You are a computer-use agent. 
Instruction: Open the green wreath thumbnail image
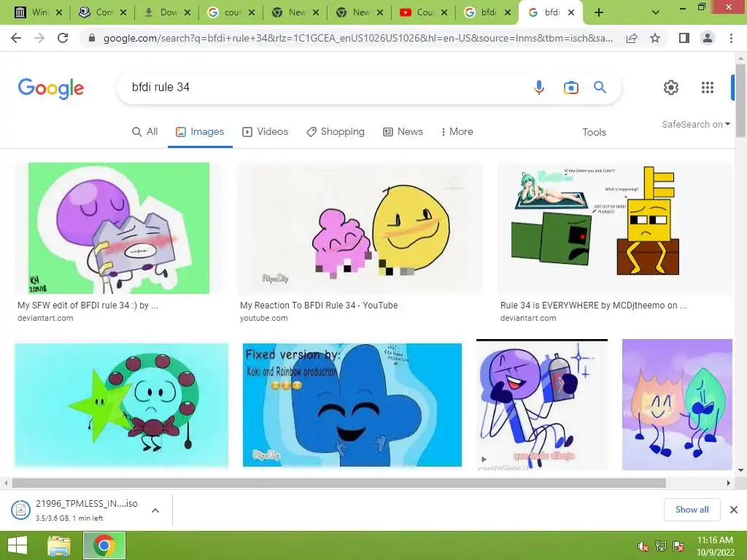coord(121,405)
